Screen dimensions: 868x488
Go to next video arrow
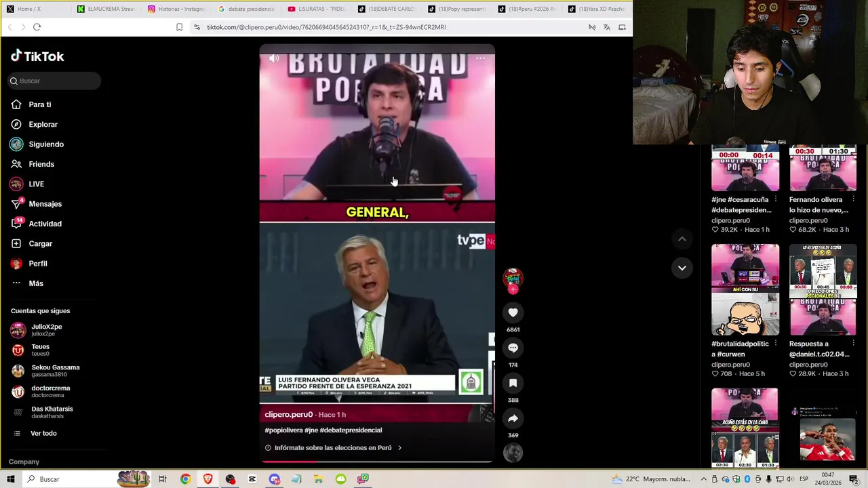click(682, 268)
